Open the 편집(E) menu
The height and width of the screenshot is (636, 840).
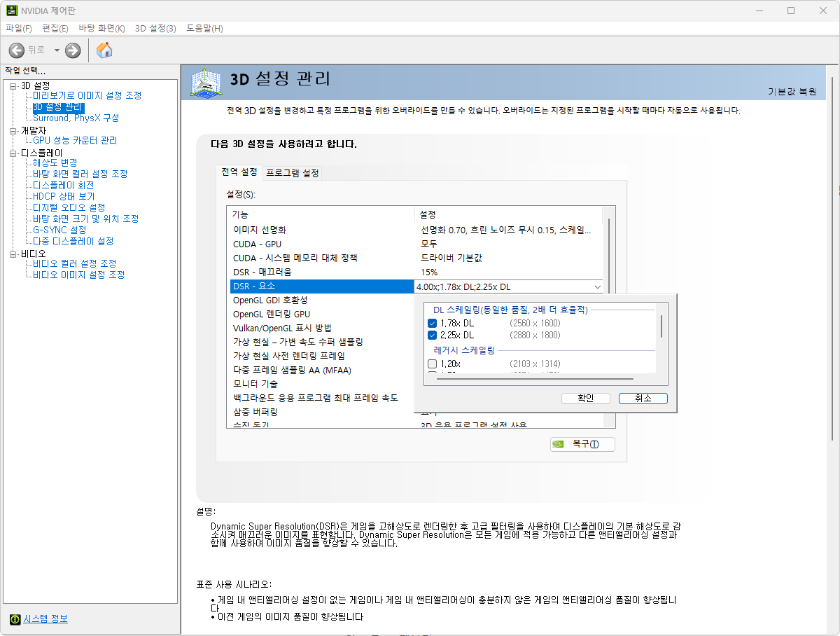(x=55, y=28)
